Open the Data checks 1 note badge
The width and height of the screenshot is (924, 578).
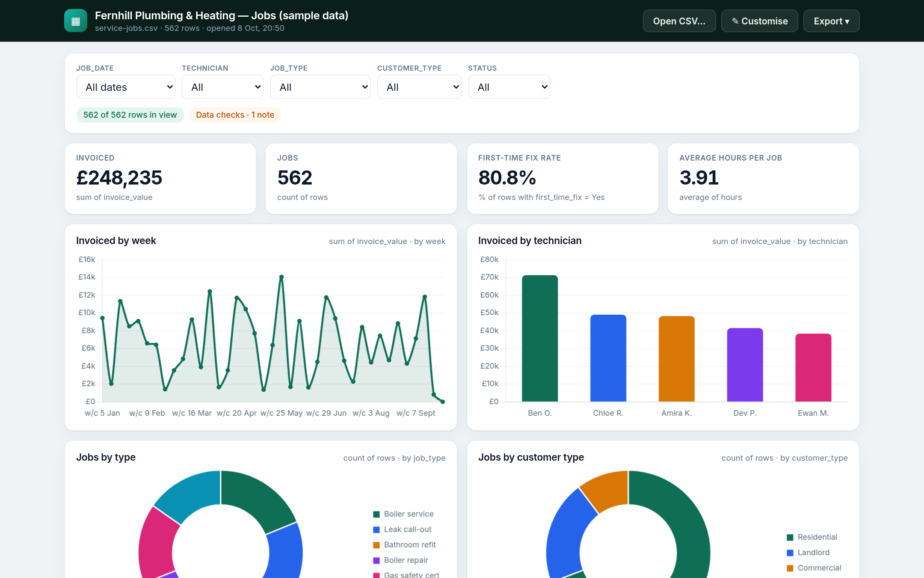point(235,115)
